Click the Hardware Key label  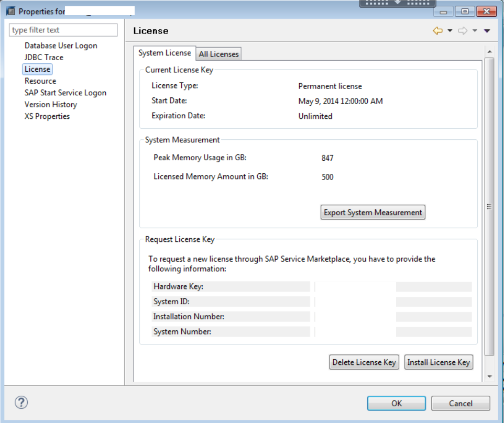click(x=179, y=286)
